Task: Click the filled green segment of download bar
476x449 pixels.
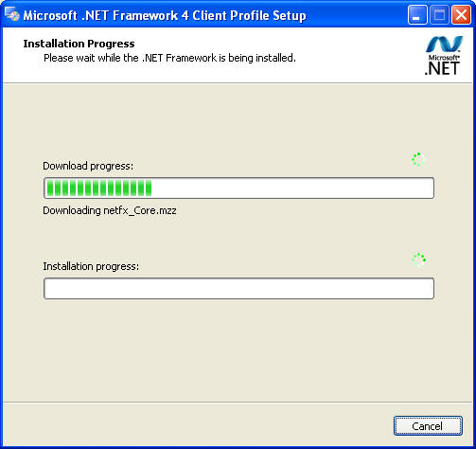Action: tap(99, 189)
